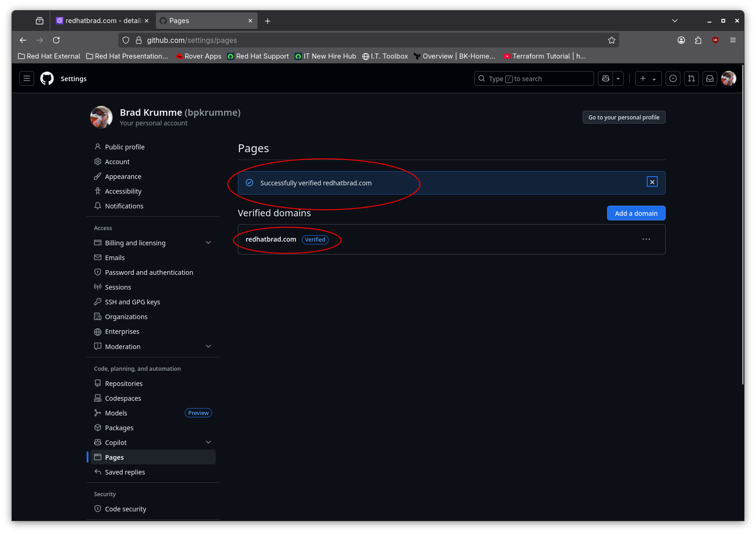Open Rover Apps bookmark
The width and height of the screenshot is (756, 534).
click(199, 56)
